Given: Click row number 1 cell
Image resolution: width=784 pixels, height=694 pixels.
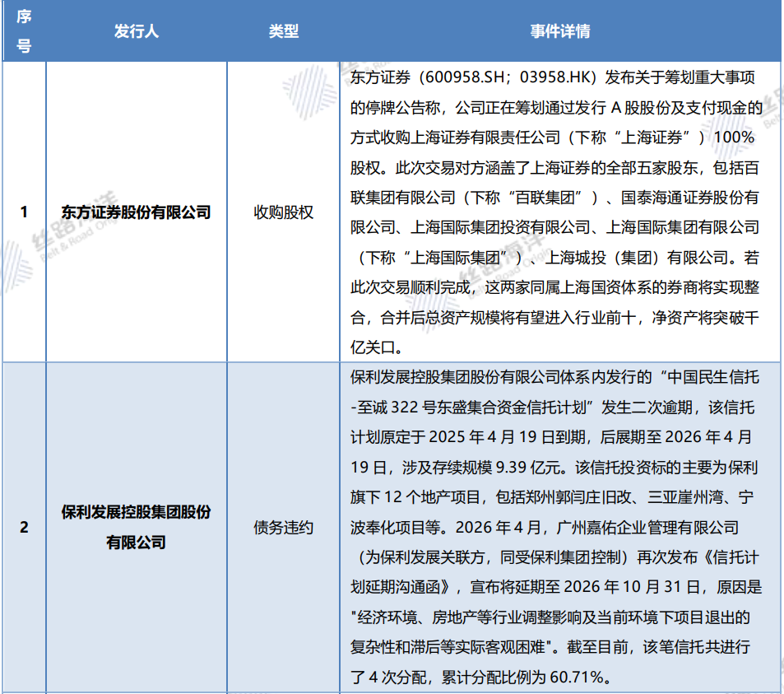Looking at the screenshot, I should pos(24,212).
